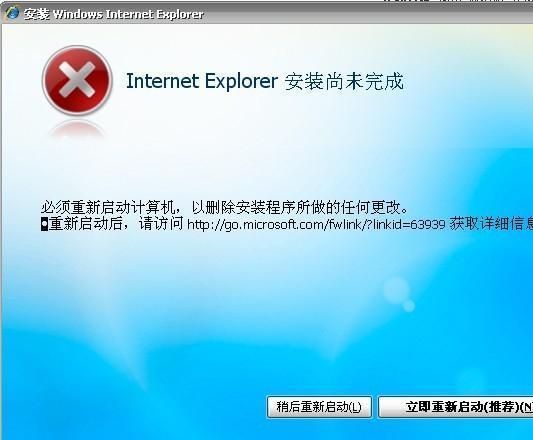Open the go.microsoft.com fwlink URL
Image resolution: width=533 pixels, height=440 pixels.
coord(316,224)
